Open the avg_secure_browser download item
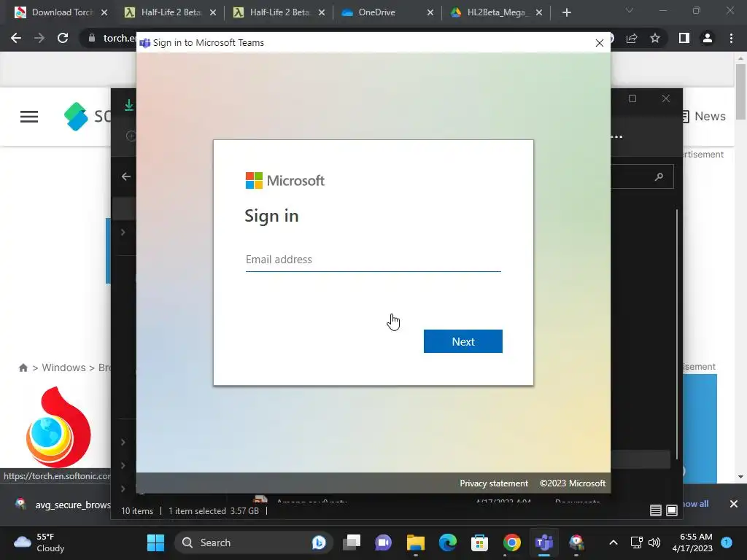This screenshot has height=560, width=747. click(61, 505)
